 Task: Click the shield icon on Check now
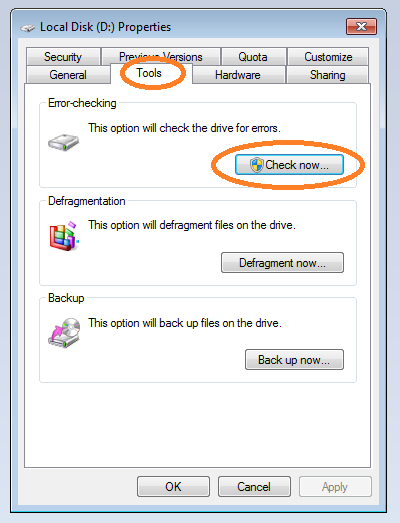257,165
